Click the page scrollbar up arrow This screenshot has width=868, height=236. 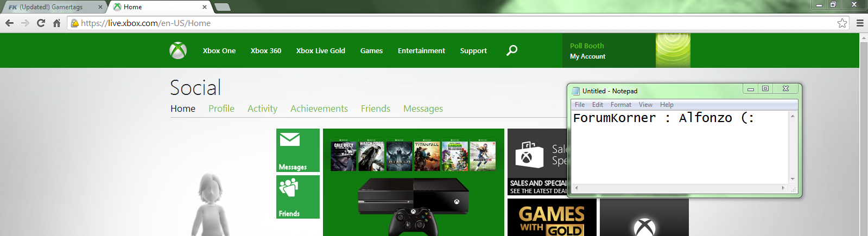point(864,38)
